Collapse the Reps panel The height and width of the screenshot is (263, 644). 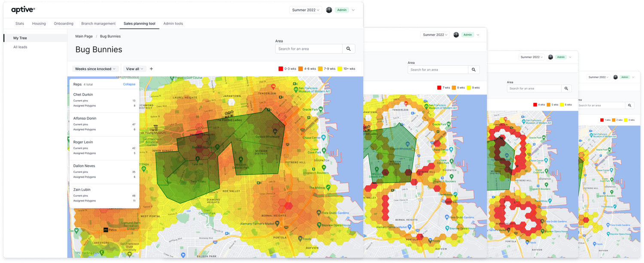coord(129,84)
